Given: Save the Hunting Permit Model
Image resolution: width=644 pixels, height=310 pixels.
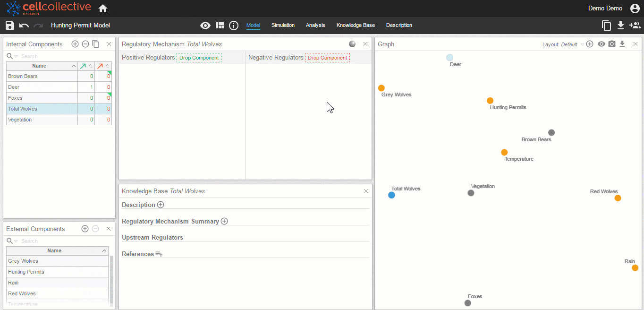Looking at the screenshot, I should tap(10, 26).
